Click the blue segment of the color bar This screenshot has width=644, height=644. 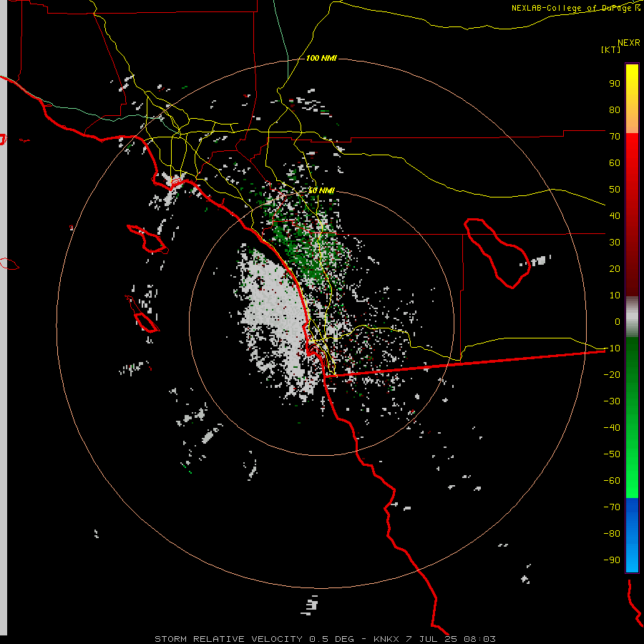click(632, 535)
